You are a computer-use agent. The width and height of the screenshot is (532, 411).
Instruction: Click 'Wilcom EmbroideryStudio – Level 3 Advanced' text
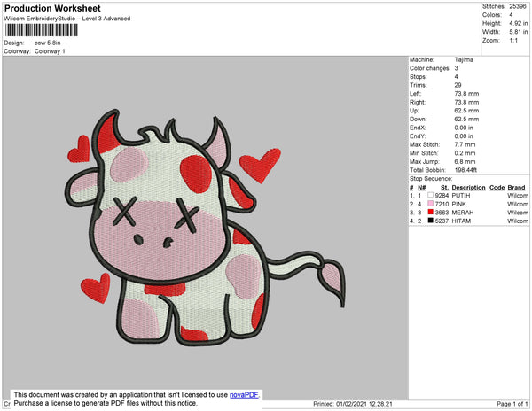click(67, 19)
